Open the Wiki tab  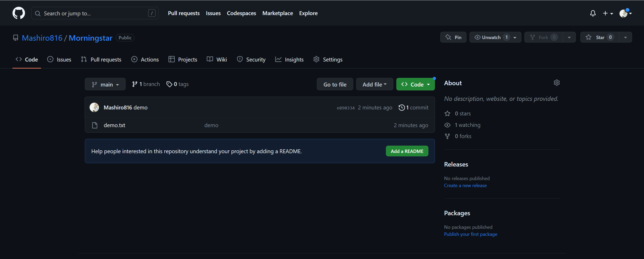coord(217,60)
